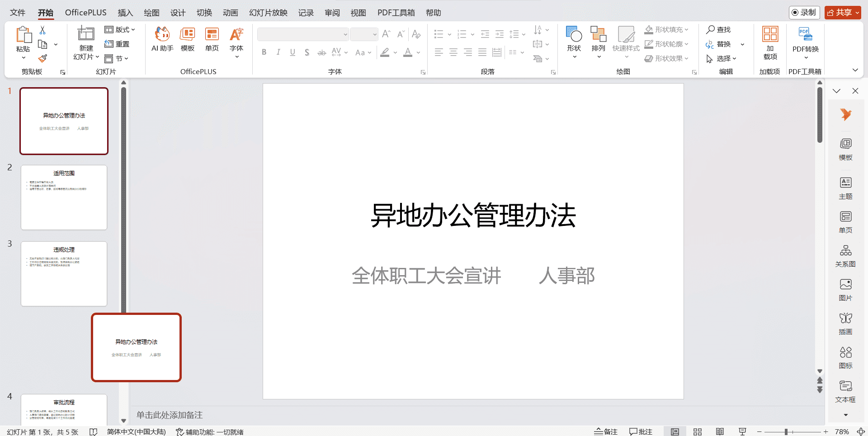Select the Format Painter brush
This screenshot has height=436, width=868.
42,58
